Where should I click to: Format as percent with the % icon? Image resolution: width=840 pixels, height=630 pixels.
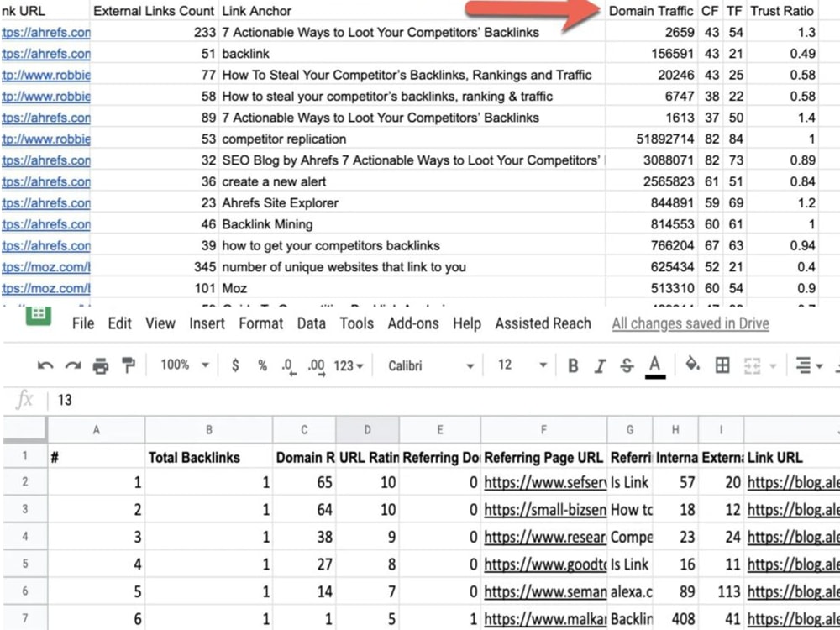pos(262,366)
